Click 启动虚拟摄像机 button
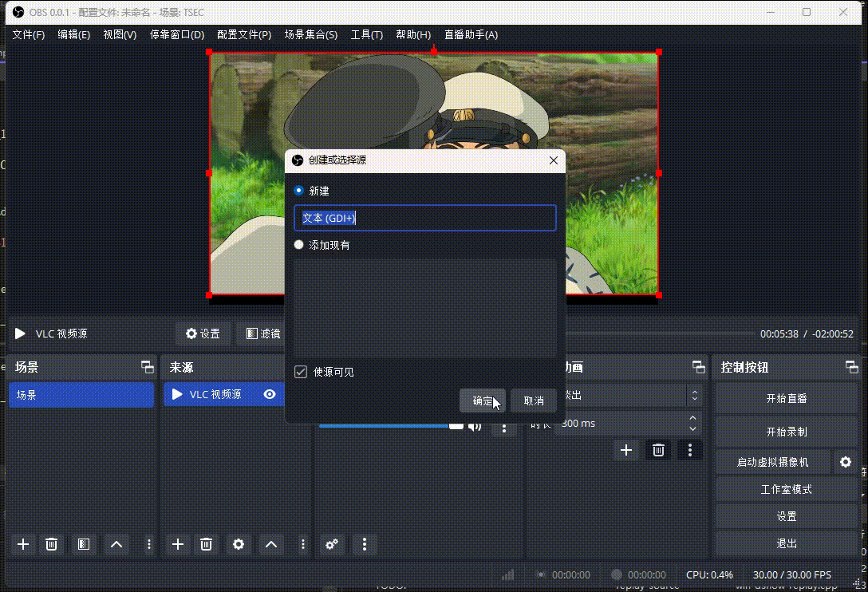The height and width of the screenshot is (592, 868). tap(773, 462)
